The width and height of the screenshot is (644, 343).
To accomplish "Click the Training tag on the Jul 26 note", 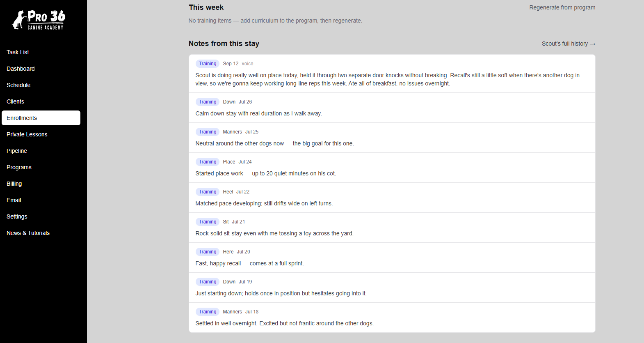I will (x=208, y=102).
